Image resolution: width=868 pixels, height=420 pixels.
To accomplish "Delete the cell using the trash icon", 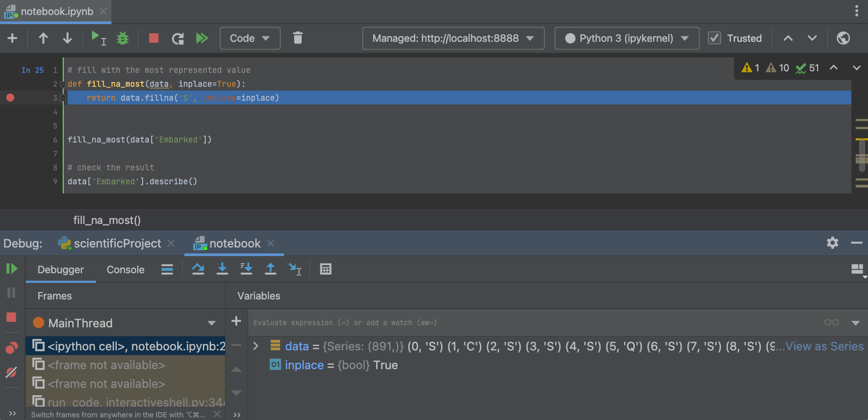I will pyautogui.click(x=298, y=38).
